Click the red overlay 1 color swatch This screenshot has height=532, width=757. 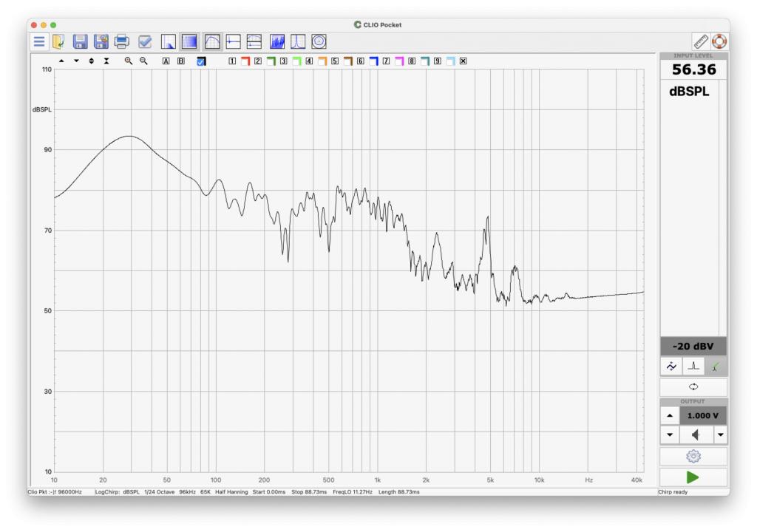245,61
